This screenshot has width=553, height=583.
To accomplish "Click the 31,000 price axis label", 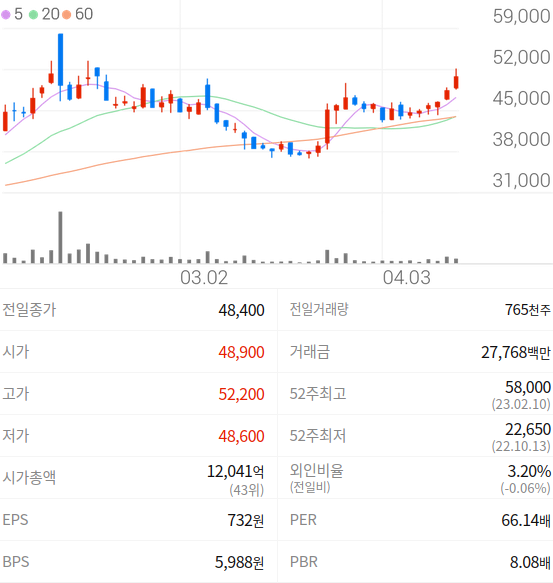I will [x=521, y=180].
